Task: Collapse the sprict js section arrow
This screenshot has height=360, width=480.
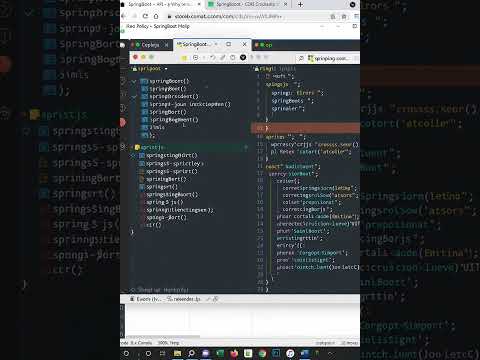Action: 132,147
